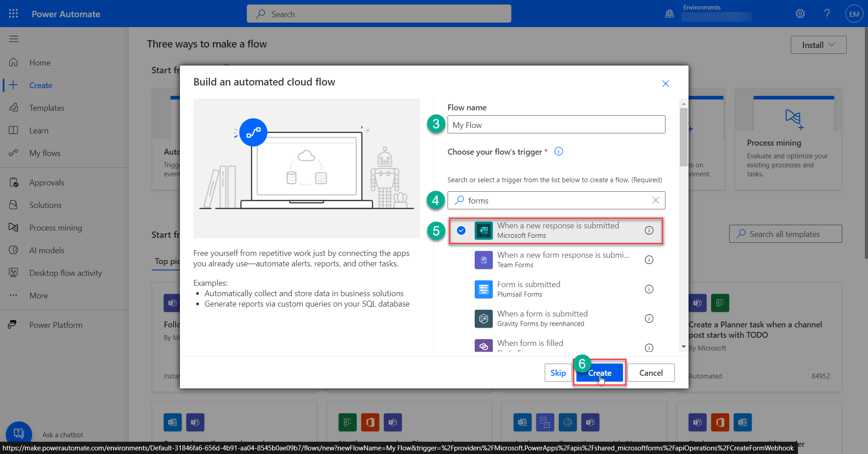
Task: Open the settings gear icon
Action: click(800, 14)
